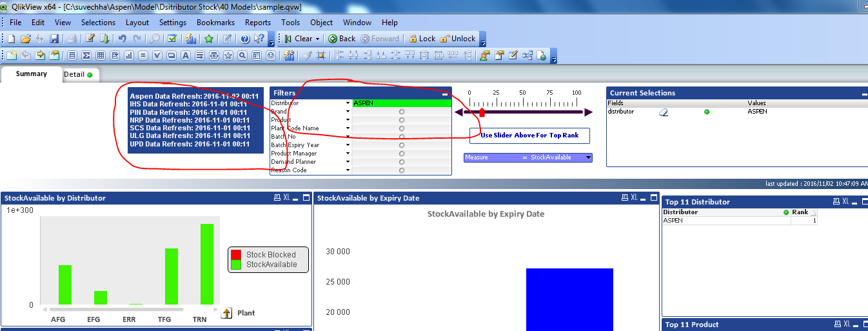
Task: Expand the Batch Expiry Year dropdown arrow
Action: click(348, 145)
